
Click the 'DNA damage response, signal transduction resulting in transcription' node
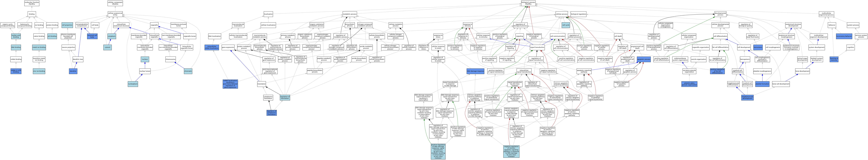[423, 98]
